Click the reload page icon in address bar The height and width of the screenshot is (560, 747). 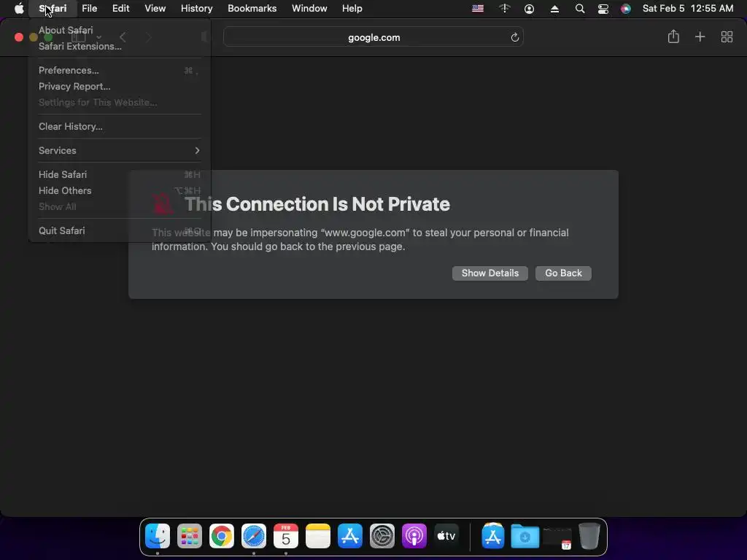point(514,38)
